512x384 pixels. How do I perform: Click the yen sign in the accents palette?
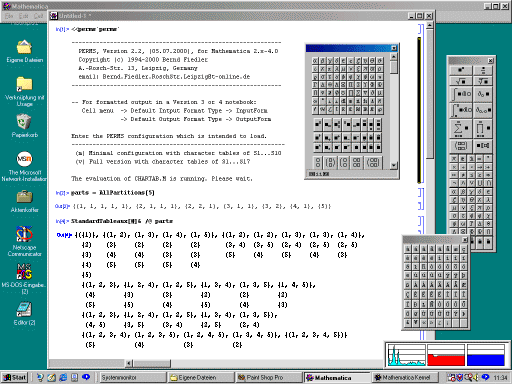(x=416, y=323)
